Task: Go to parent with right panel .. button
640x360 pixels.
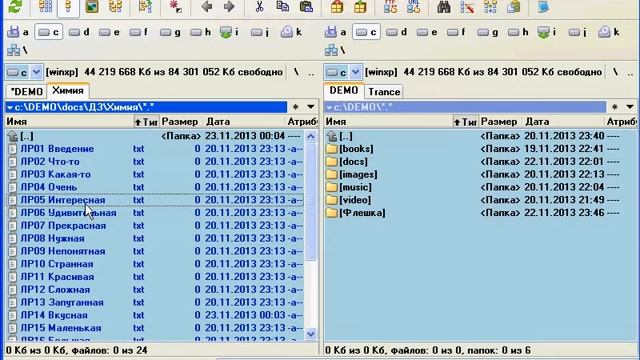Action: pos(631,72)
